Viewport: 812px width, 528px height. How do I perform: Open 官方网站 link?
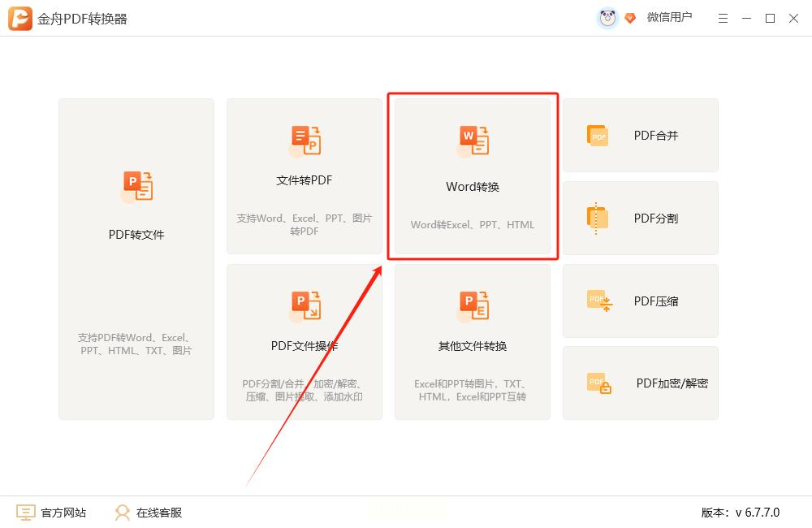63,513
